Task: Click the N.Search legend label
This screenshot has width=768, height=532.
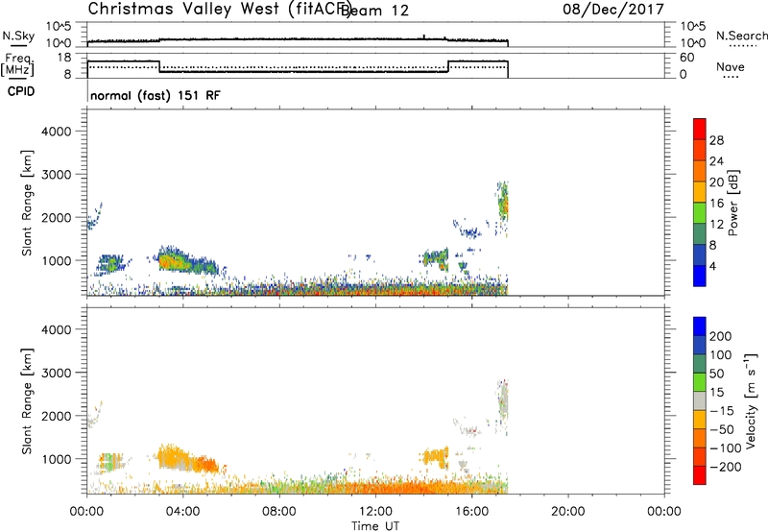Action: point(741,36)
